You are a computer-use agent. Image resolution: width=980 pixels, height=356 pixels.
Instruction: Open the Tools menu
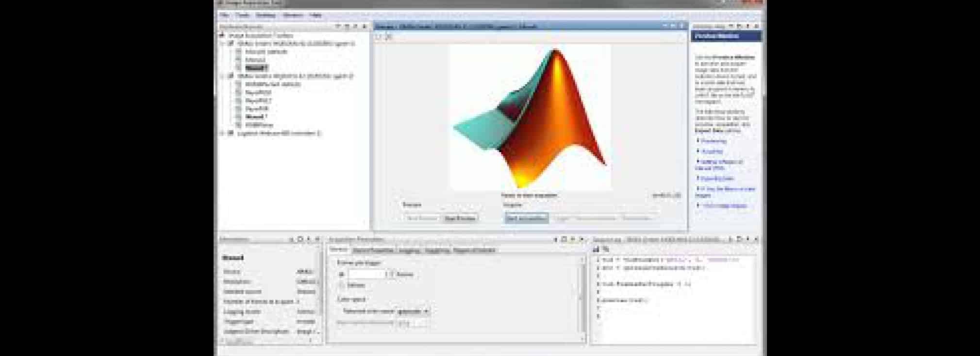pos(242,16)
